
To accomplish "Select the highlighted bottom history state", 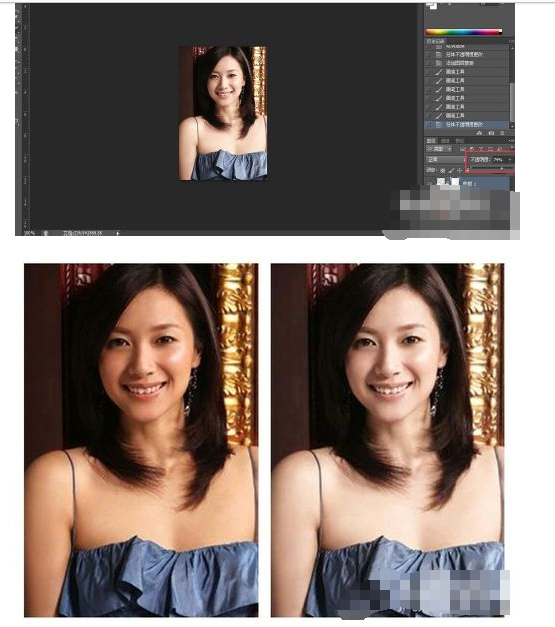I will click(467, 125).
